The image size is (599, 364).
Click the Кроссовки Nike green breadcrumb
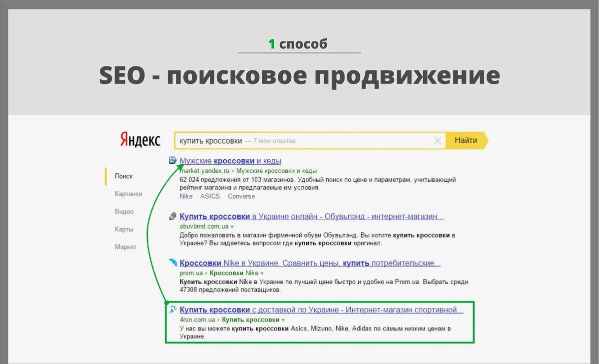coord(234,273)
